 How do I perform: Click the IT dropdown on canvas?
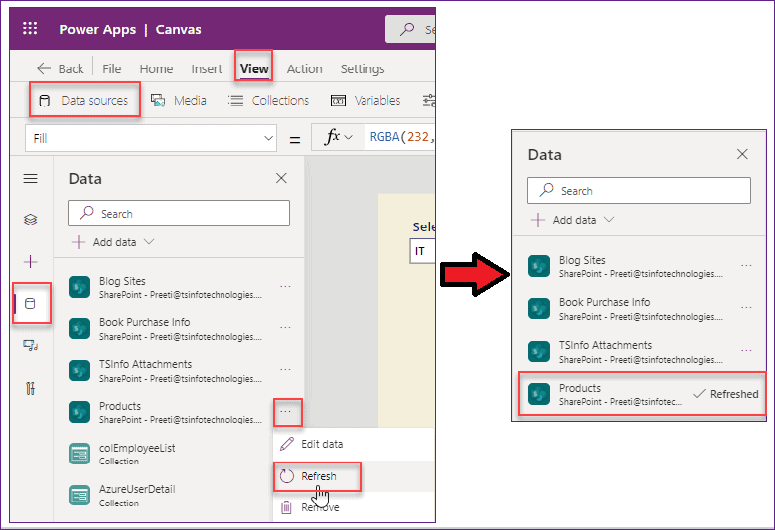pos(422,251)
